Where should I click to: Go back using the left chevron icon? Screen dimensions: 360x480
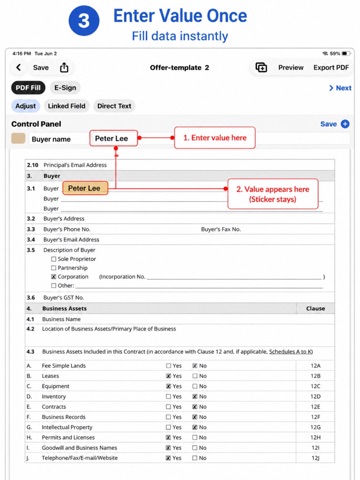[19, 68]
